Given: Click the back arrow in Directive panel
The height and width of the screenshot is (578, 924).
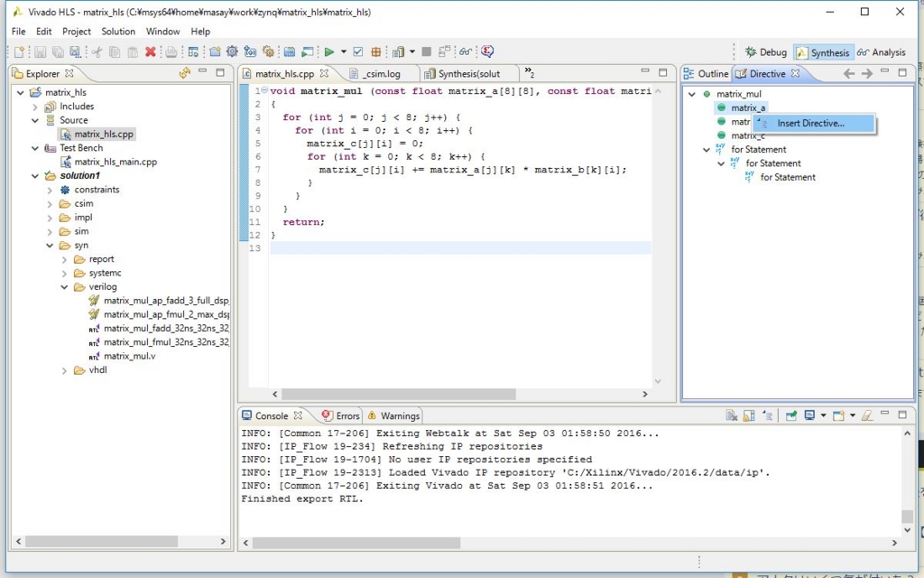Looking at the screenshot, I should [x=848, y=73].
